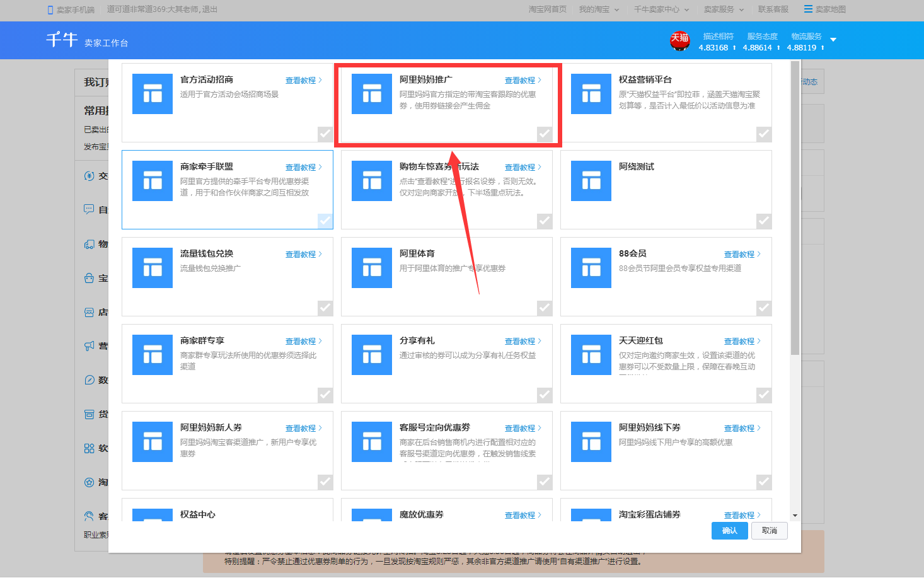
Task: Click the 卖家手机端 phone icon
Action: 50,10
